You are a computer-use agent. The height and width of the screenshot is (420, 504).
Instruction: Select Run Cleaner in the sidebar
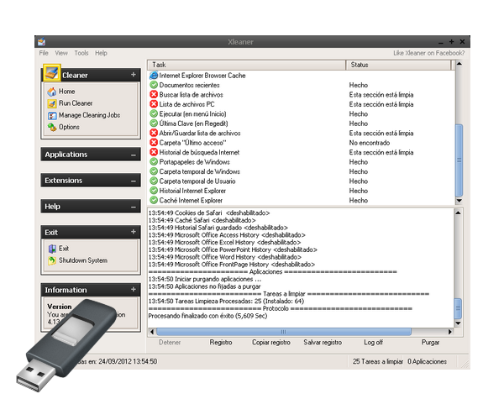(76, 103)
